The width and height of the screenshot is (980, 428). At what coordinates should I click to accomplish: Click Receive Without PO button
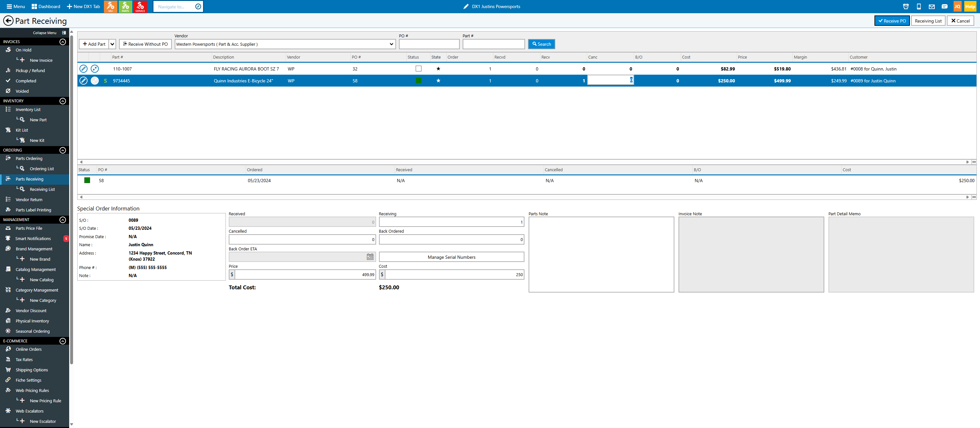(145, 44)
